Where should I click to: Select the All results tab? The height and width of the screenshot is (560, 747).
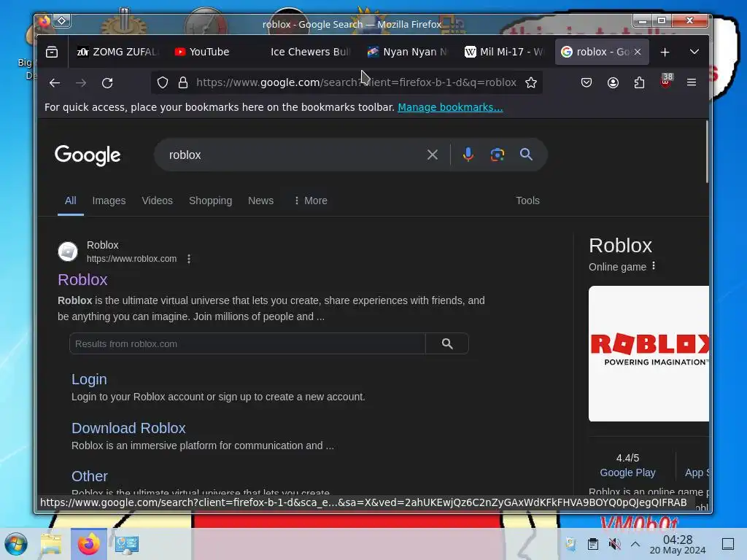click(x=71, y=201)
